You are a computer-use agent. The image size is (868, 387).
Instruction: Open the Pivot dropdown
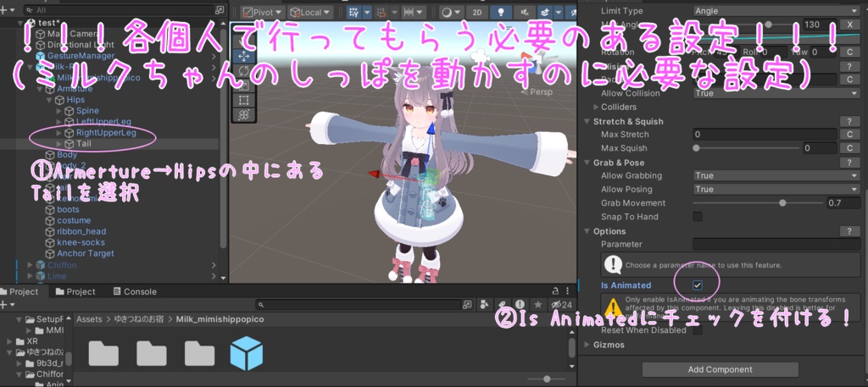(263, 12)
